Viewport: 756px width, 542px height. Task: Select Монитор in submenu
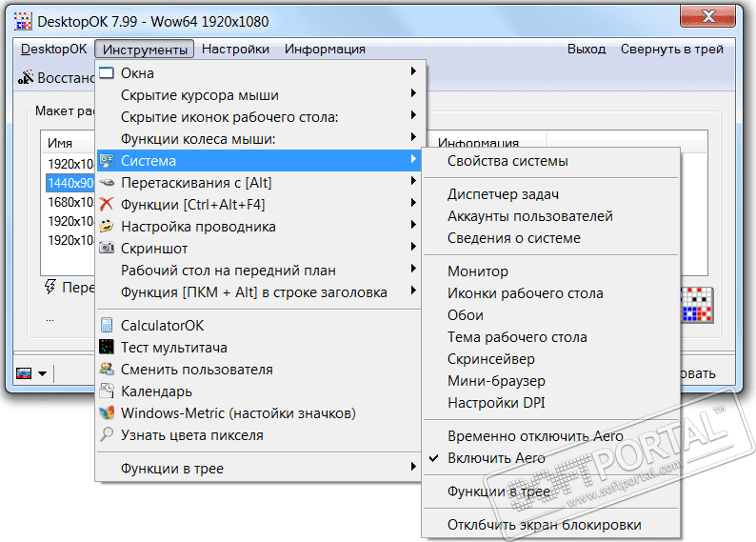pyautogui.click(x=551, y=271)
